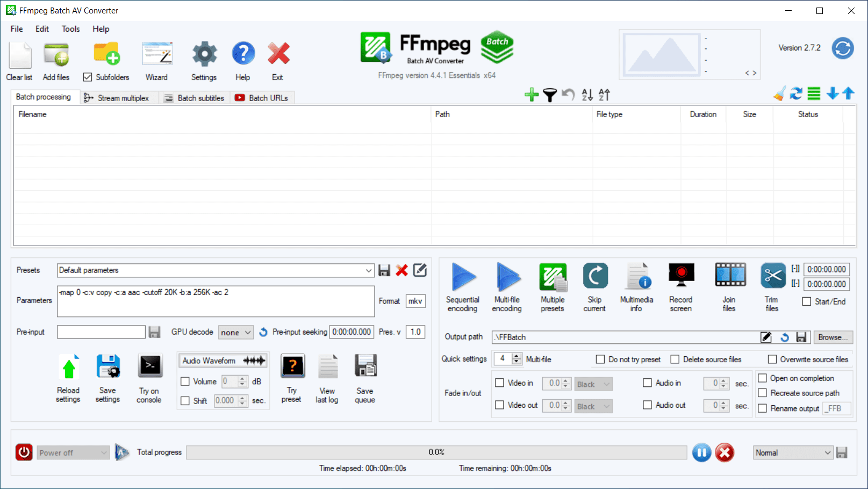The image size is (868, 489).
Task: Click the Total progress bar
Action: point(436,452)
